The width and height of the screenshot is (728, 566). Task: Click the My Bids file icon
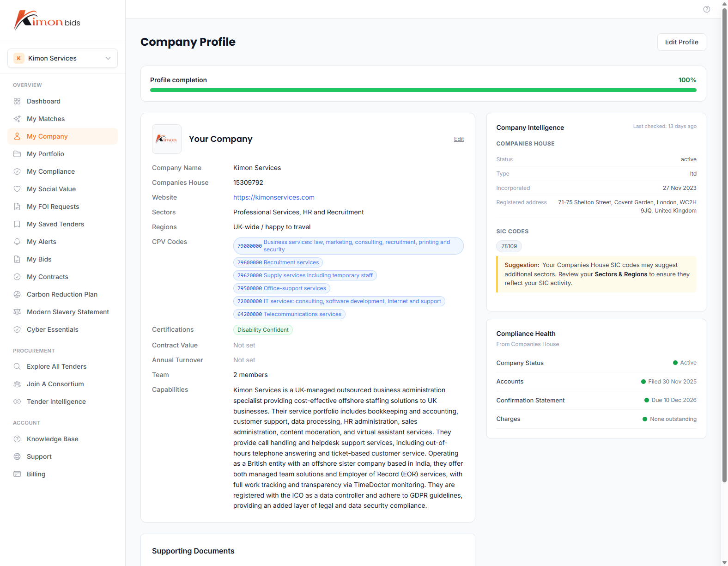click(x=17, y=259)
